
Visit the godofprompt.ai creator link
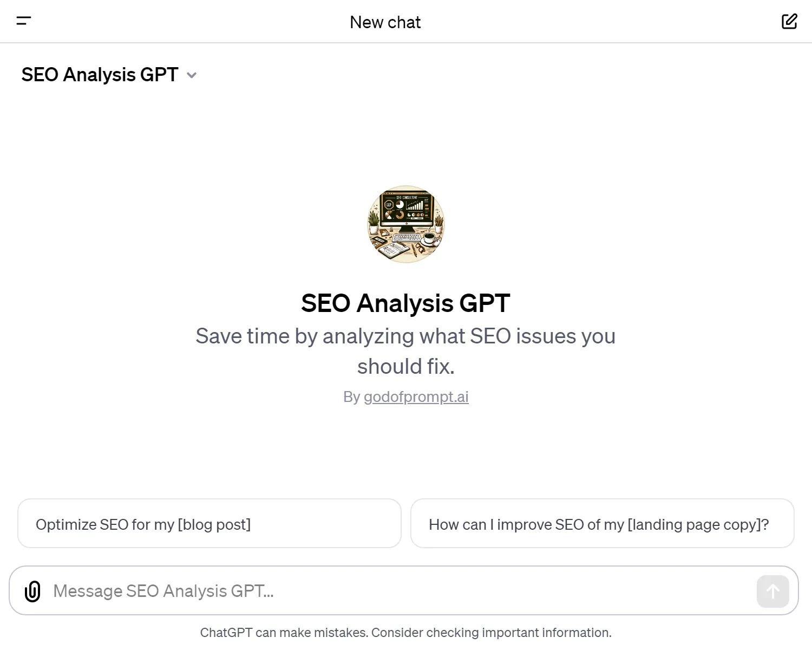[x=416, y=396]
